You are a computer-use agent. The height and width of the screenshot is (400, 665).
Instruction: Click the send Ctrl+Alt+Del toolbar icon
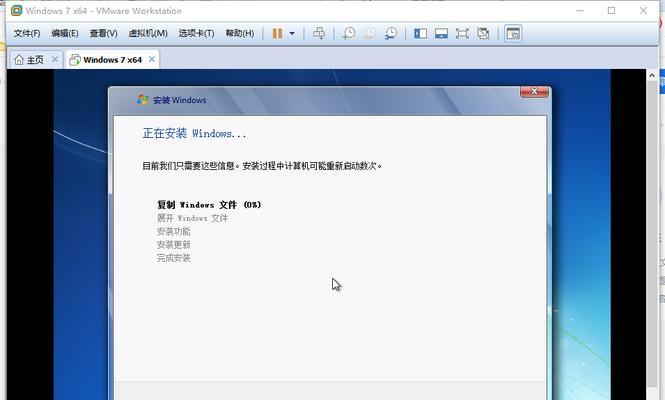click(319, 33)
